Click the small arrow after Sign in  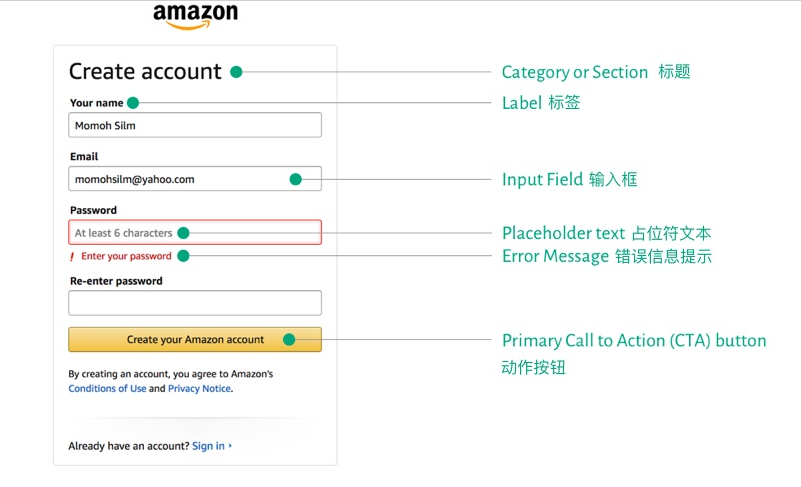tap(231, 446)
